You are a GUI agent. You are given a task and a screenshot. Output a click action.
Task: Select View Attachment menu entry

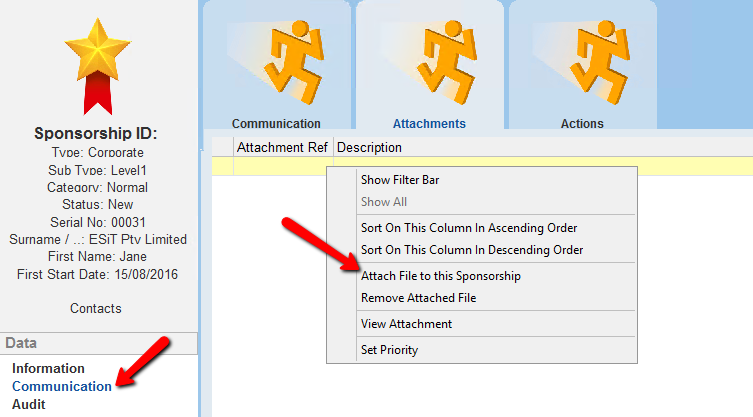click(406, 324)
